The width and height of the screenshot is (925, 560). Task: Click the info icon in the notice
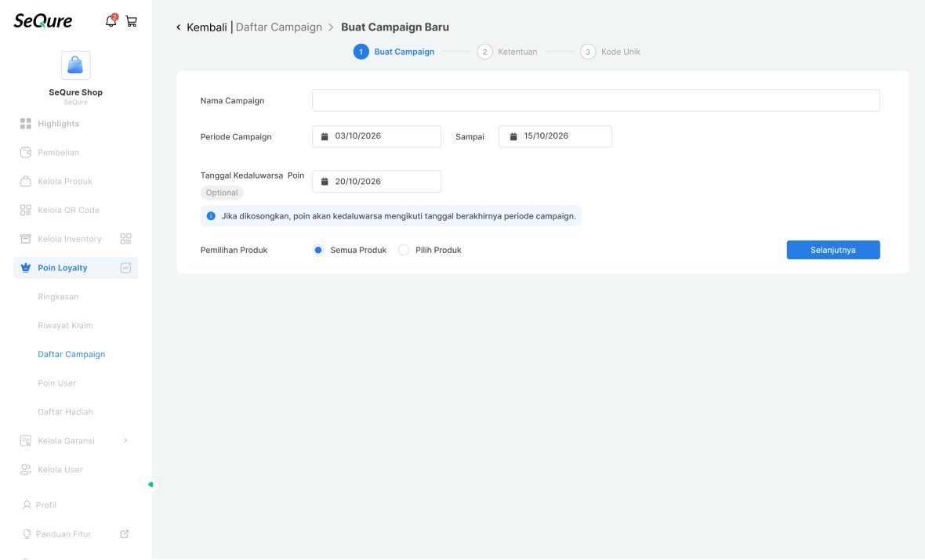coord(211,215)
